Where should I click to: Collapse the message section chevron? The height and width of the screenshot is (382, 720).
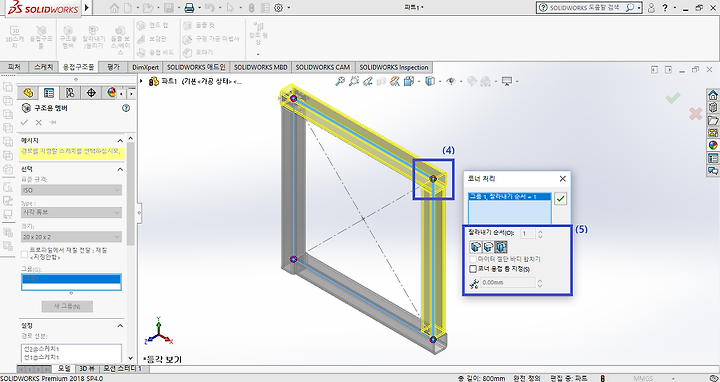point(120,140)
